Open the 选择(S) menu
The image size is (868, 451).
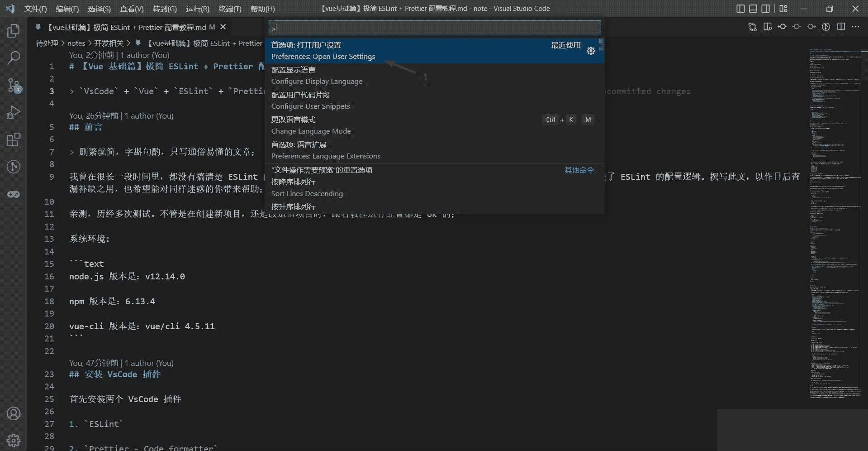click(x=99, y=9)
